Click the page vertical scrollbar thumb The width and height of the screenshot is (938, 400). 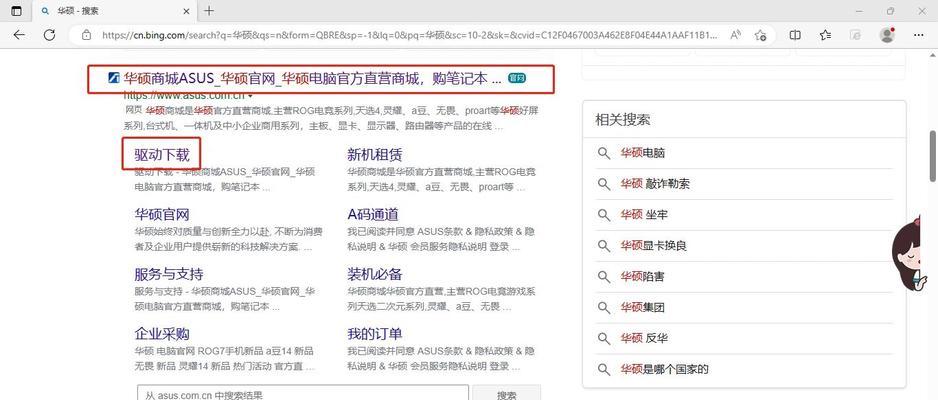933,155
